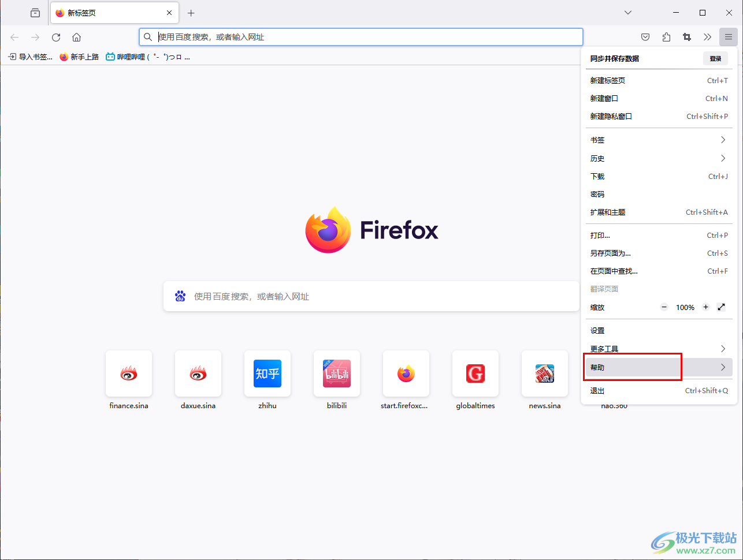Image resolution: width=743 pixels, height=560 pixels.
Task: Select 另存页面为... menu item
Action: tap(659, 253)
